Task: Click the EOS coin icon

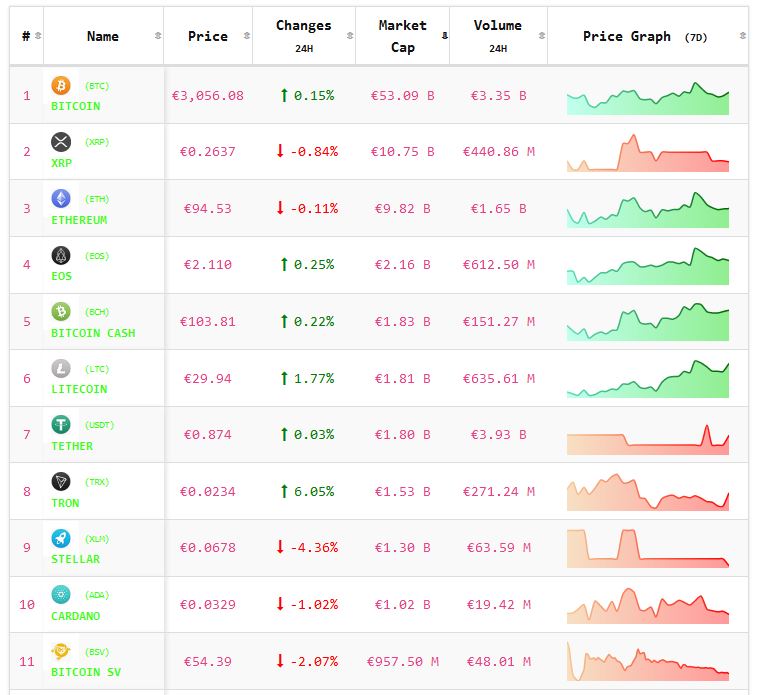Action: tap(61, 255)
